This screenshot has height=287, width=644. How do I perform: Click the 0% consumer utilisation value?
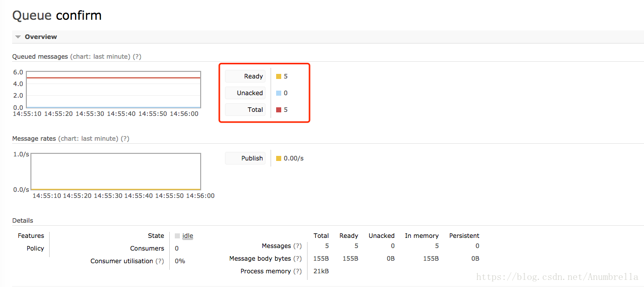pyautogui.click(x=180, y=261)
